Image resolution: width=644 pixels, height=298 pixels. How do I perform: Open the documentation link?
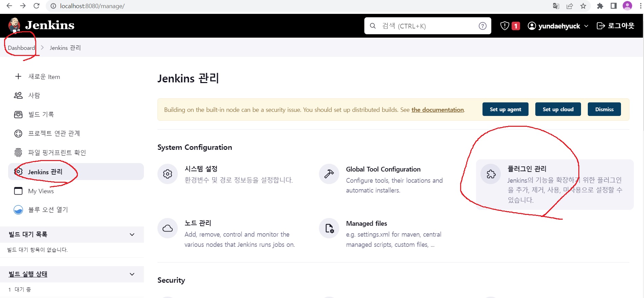(x=437, y=110)
